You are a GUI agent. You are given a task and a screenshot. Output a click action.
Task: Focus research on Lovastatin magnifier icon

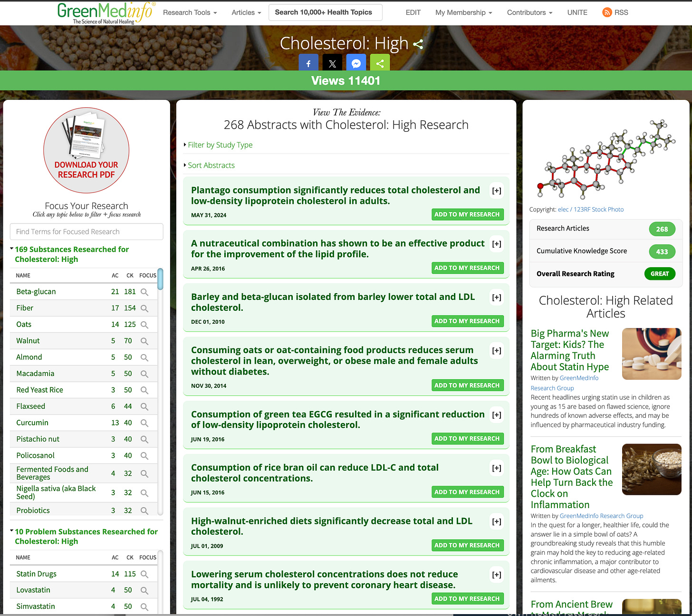pos(144,591)
